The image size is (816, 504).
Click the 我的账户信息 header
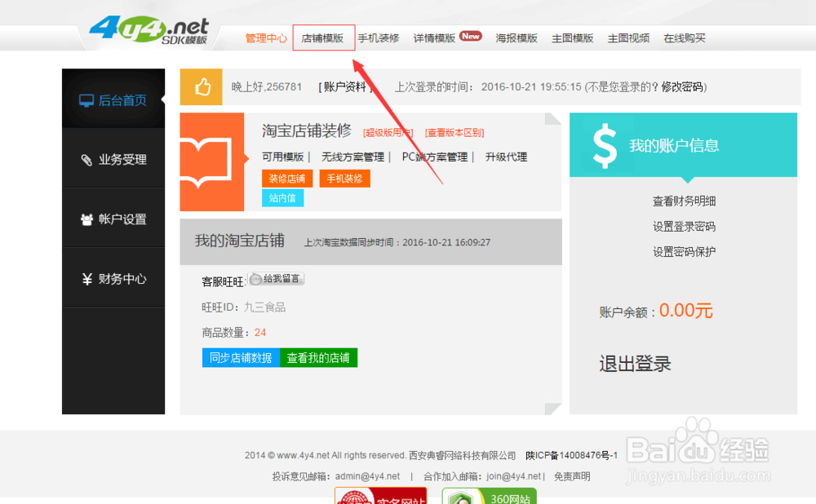(674, 146)
